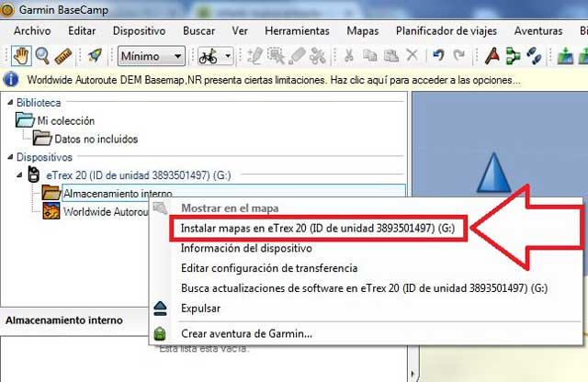Create a new route
This screenshot has width=588, height=382.
513,56
